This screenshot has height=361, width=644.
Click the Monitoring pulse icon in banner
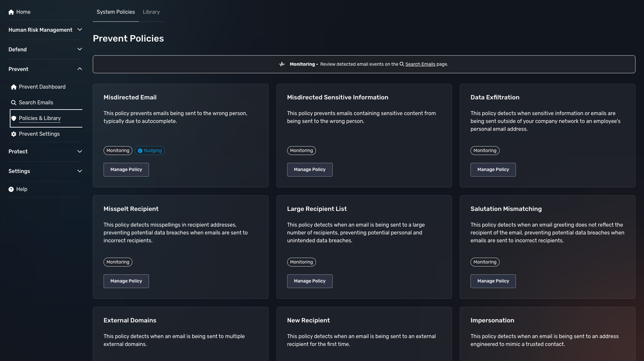282,64
